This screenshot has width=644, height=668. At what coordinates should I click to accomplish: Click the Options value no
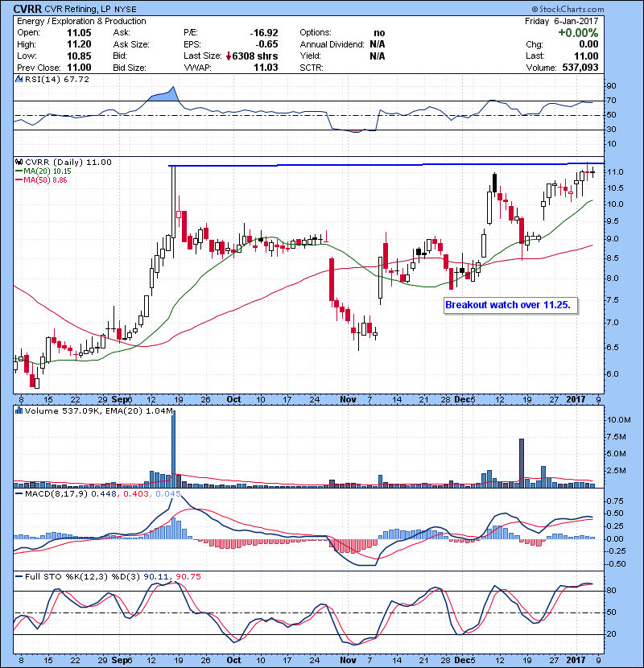click(379, 33)
